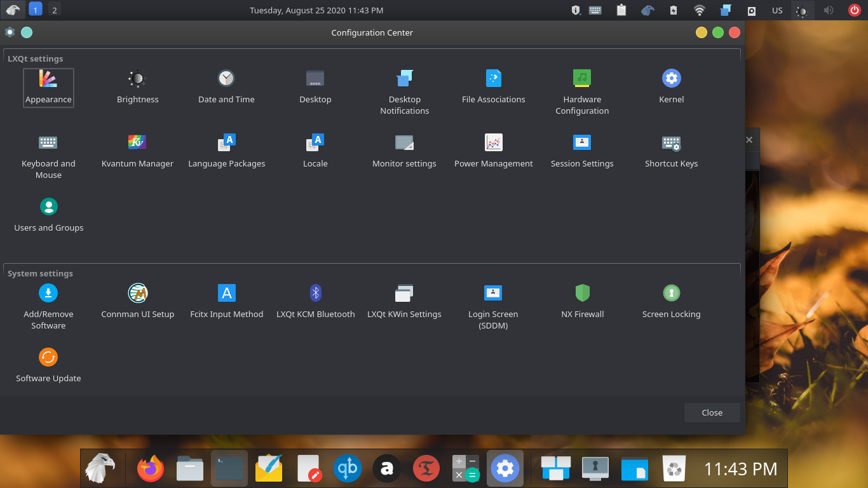Switch to virtual desktop 2
The height and width of the screenshot is (488, 868).
click(x=55, y=10)
